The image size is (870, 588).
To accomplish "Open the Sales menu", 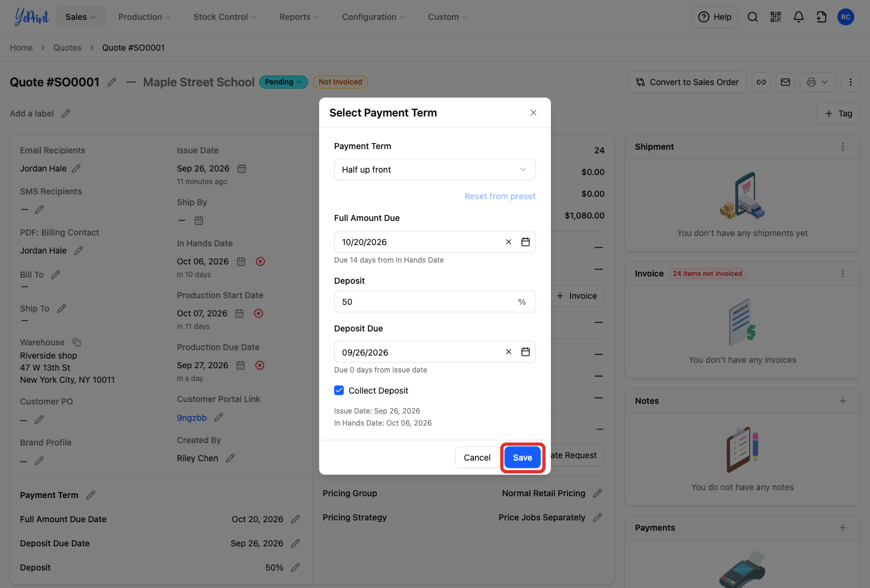I will click(80, 17).
